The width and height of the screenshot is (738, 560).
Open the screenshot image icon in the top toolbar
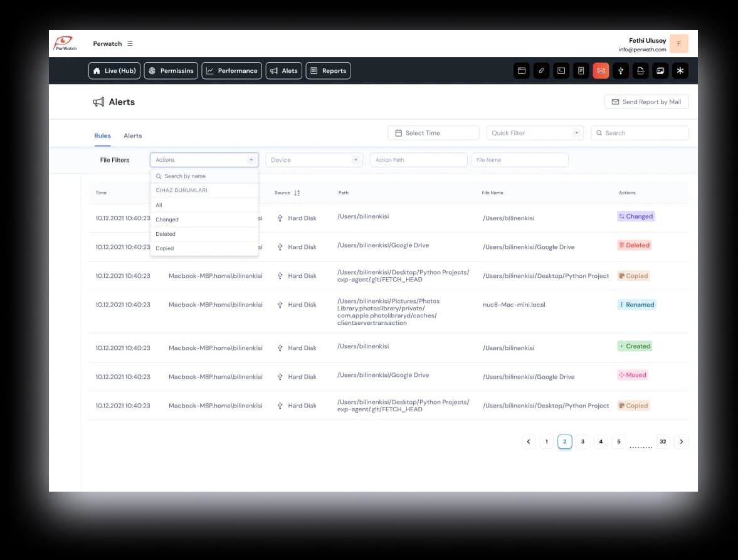pyautogui.click(x=660, y=71)
